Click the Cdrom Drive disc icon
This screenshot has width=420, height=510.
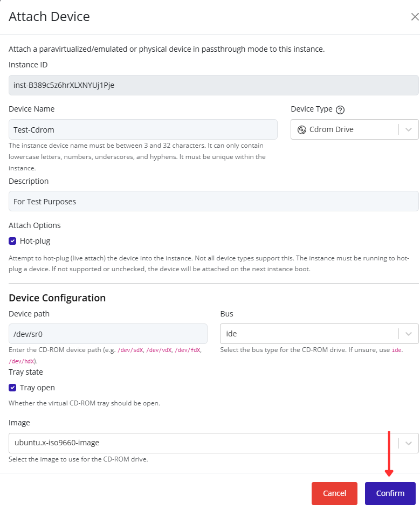pyautogui.click(x=301, y=130)
